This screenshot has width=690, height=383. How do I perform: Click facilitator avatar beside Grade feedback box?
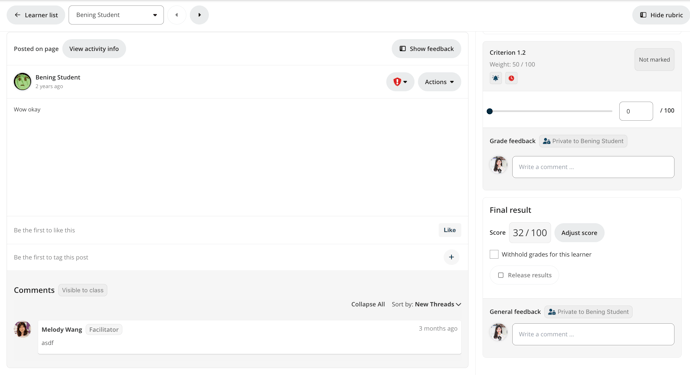pyautogui.click(x=499, y=165)
